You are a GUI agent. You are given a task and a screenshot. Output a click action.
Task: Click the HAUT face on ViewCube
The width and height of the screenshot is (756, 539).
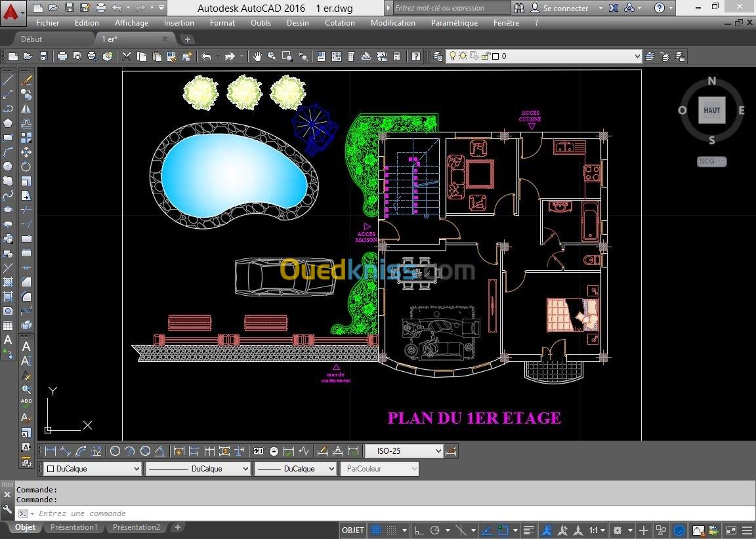tap(712, 110)
